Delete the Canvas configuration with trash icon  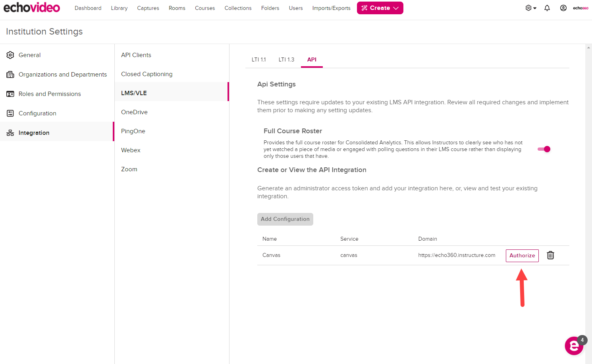click(550, 255)
